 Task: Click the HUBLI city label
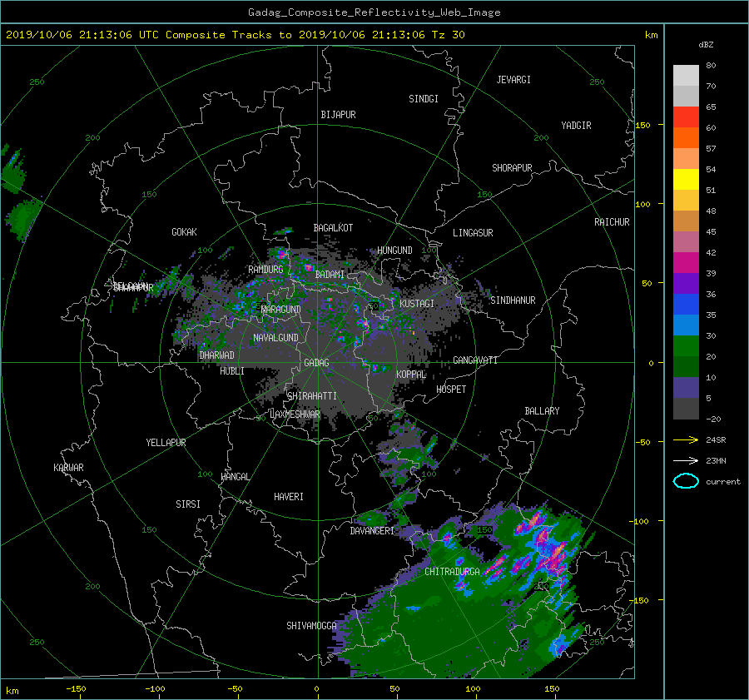[232, 371]
